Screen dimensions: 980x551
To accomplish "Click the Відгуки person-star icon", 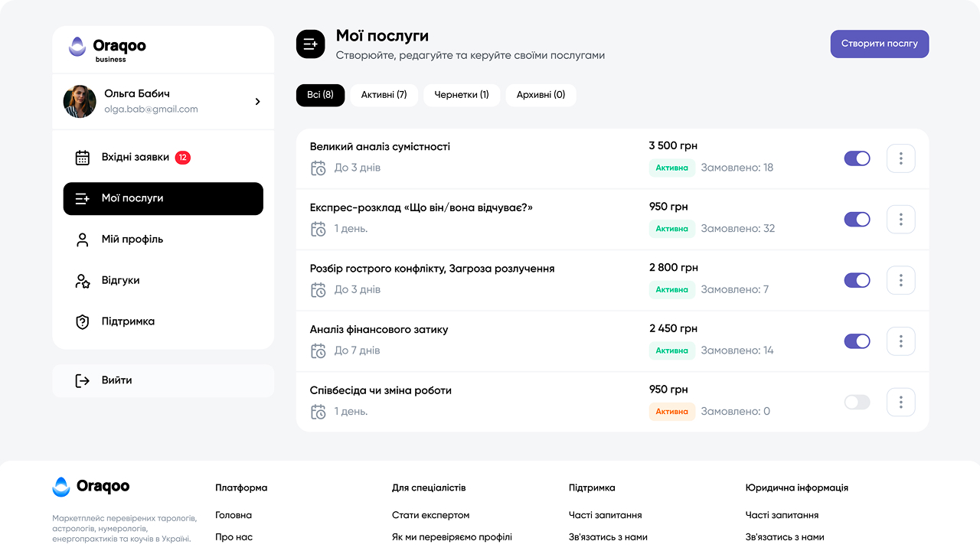I will click(83, 281).
